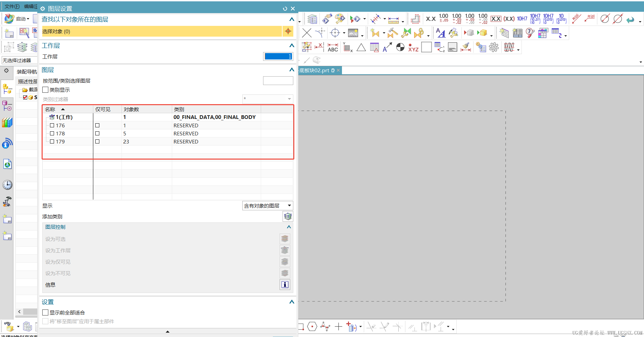Toggle visible-only checkbox for layer 176
This screenshot has height=337, width=644.
[97, 125]
